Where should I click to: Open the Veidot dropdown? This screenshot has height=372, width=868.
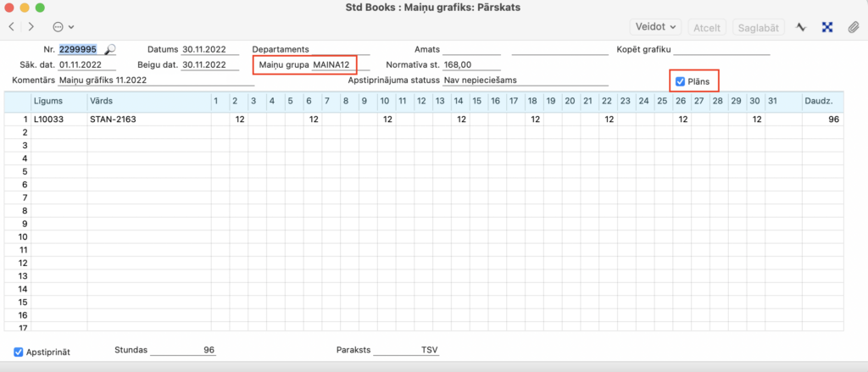[x=656, y=27]
